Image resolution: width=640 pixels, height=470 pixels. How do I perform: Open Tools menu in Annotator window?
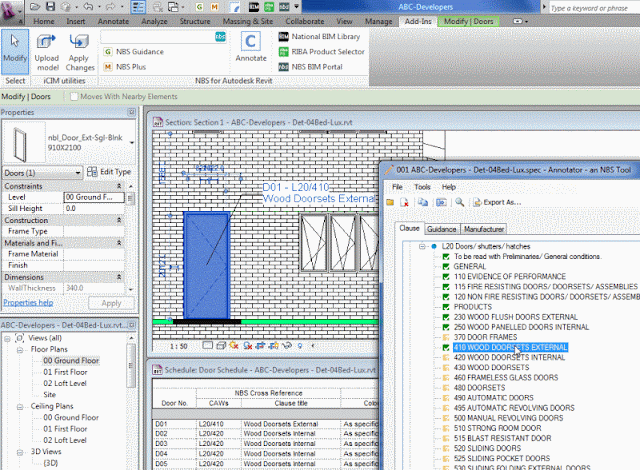tap(422, 187)
